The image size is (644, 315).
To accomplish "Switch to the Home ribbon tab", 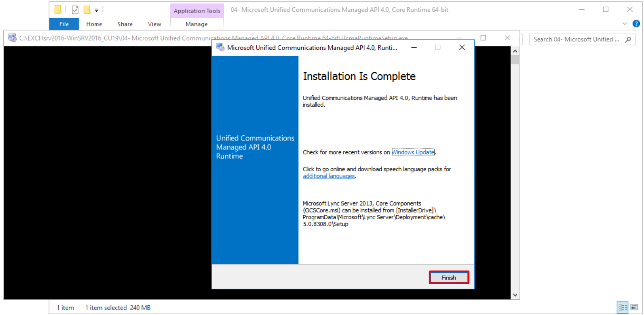I will click(94, 24).
